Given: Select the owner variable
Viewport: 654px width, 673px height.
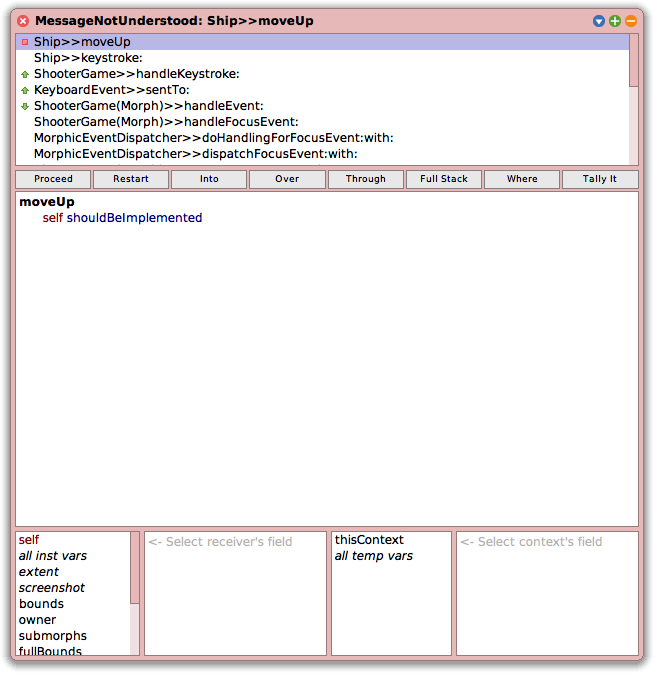Looking at the screenshot, I should pos(73,620).
